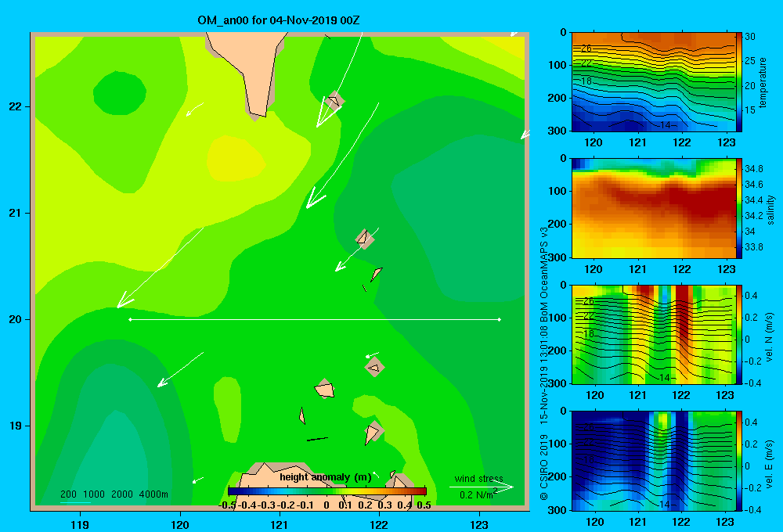Click the salinity section panel
The height and width of the screenshot is (532, 783).
click(653, 208)
